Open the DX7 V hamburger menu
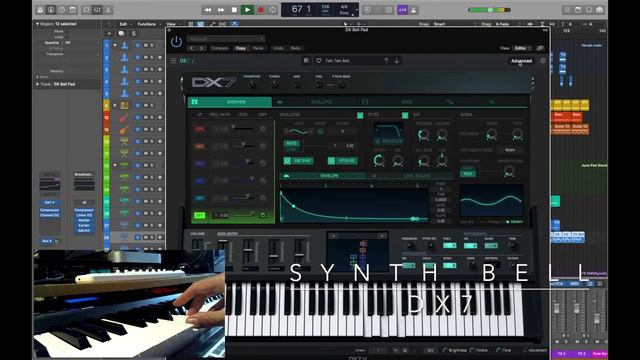640x360 pixels. pyautogui.click(x=173, y=61)
